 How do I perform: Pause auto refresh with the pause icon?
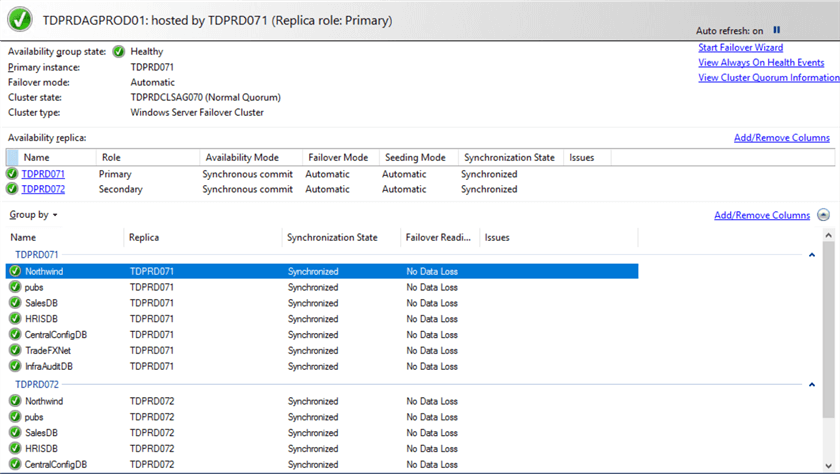coord(777,31)
